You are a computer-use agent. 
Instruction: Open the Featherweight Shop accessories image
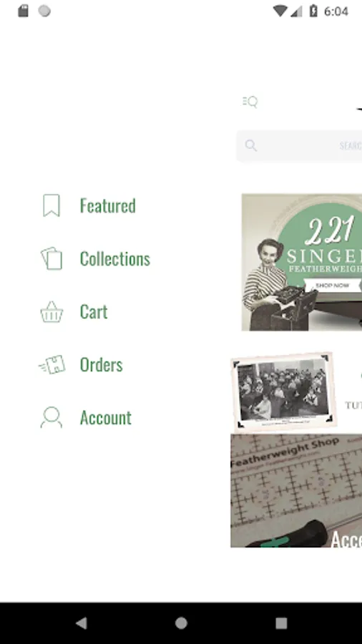click(x=296, y=490)
